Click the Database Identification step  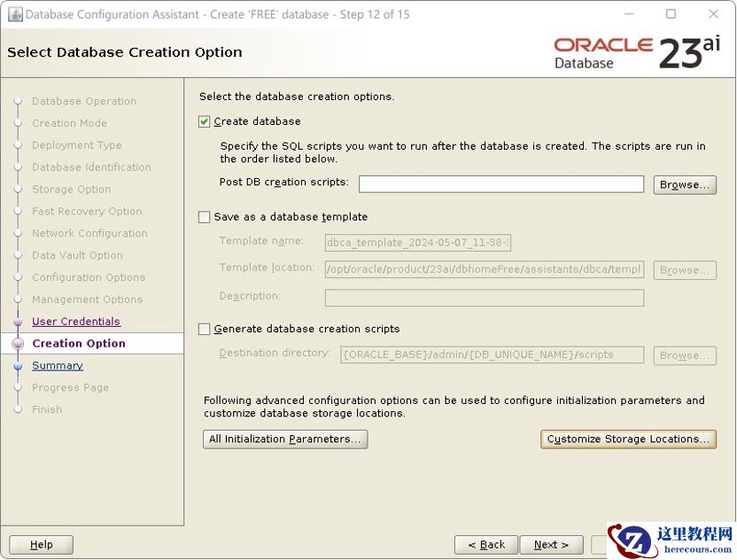click(x=91, y=167)
